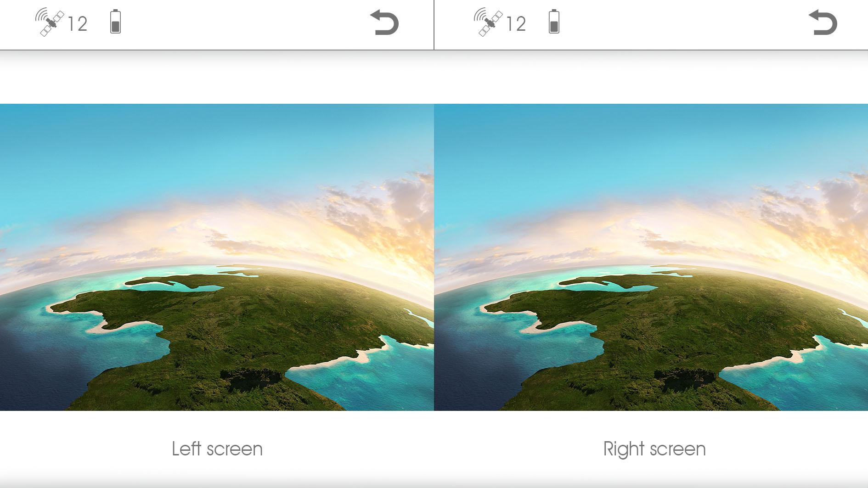This screenshot has height=488, width=868.
Task: Check the battery icon on left screen
Action: pyautogui.click(x=115, y=22)
